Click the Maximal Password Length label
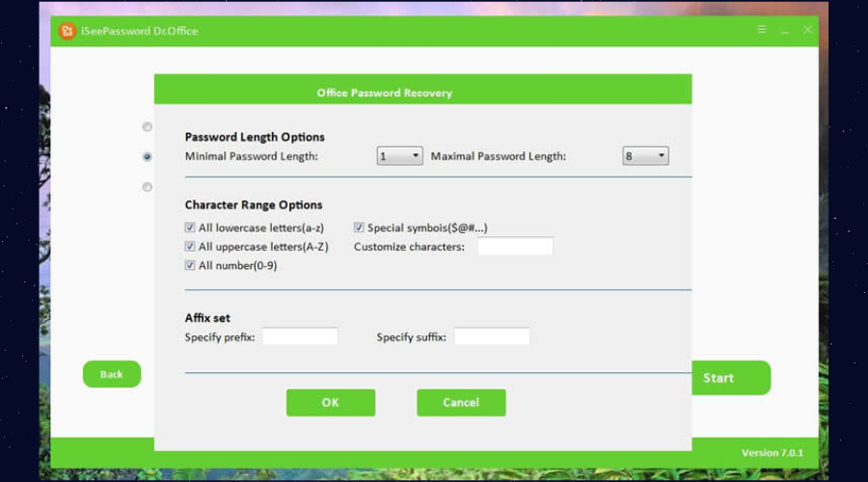 point(499,156)
